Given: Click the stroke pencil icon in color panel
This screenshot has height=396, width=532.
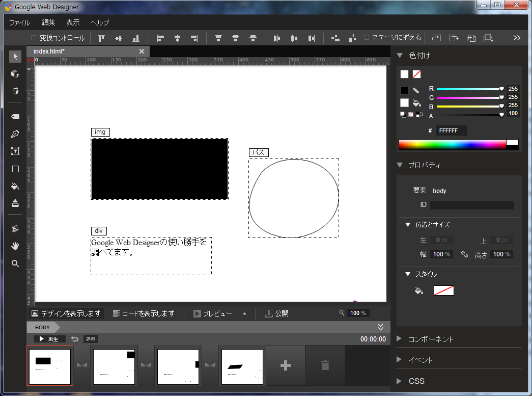Looking at the screenshot, I should pos(416,90).
